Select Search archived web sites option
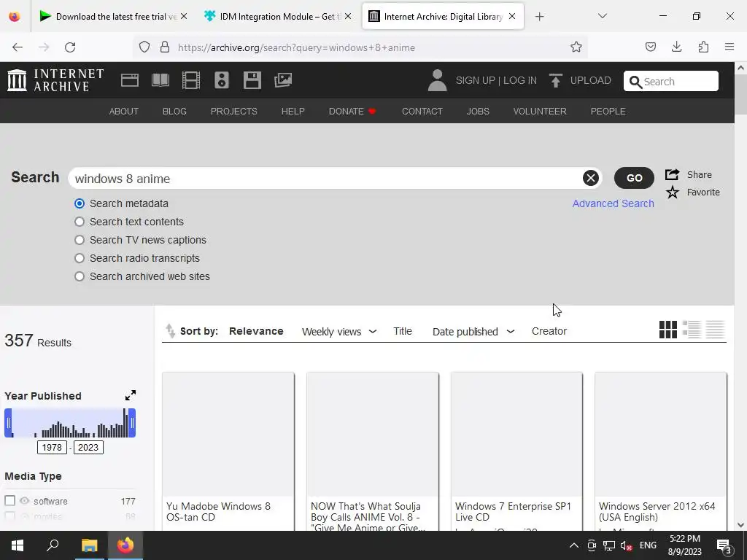The image size is (747, 560). pos(80,276)
